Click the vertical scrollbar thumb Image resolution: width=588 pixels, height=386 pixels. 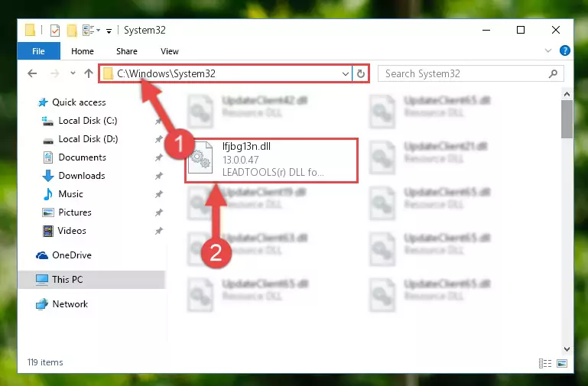567,119
